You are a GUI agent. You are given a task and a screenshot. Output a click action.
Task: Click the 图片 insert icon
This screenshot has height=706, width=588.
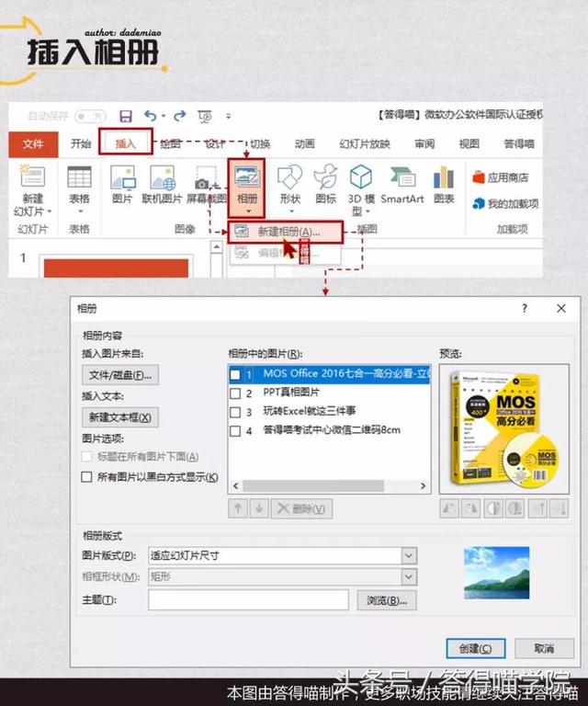click(x=123, y=177)
